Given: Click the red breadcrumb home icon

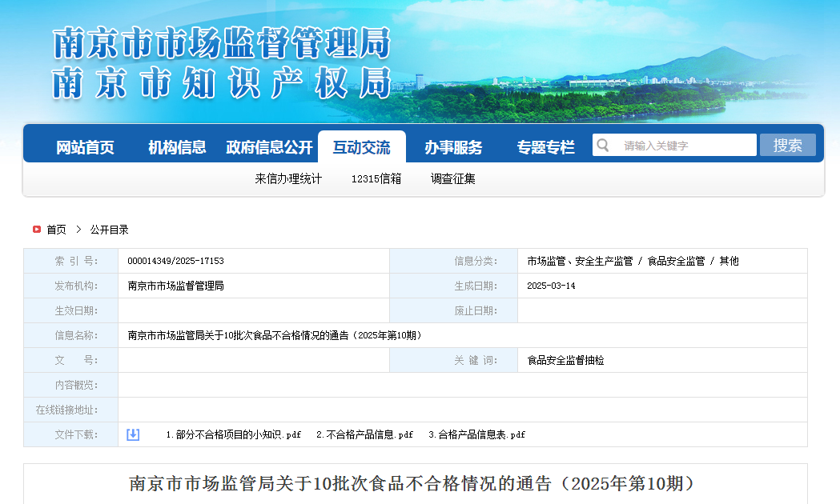Looking at the screenshot, I should [36, 229].
